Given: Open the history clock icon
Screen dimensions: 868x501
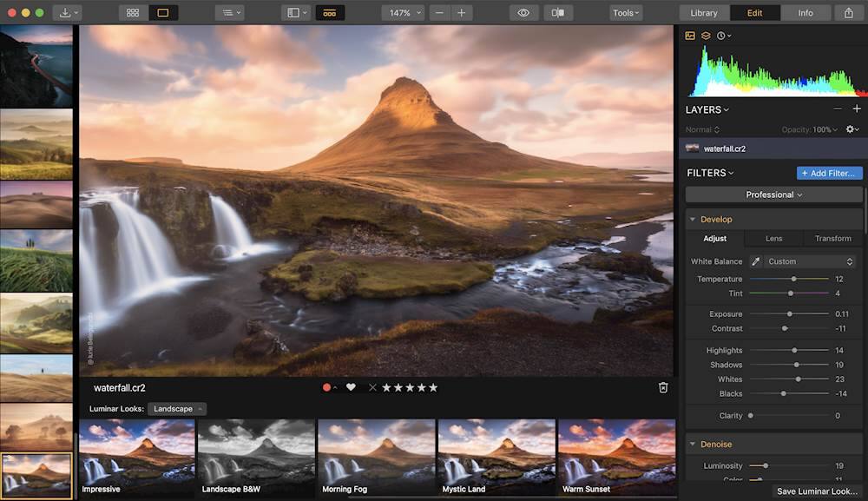Looking at the screenshot, I should point(722,36).
